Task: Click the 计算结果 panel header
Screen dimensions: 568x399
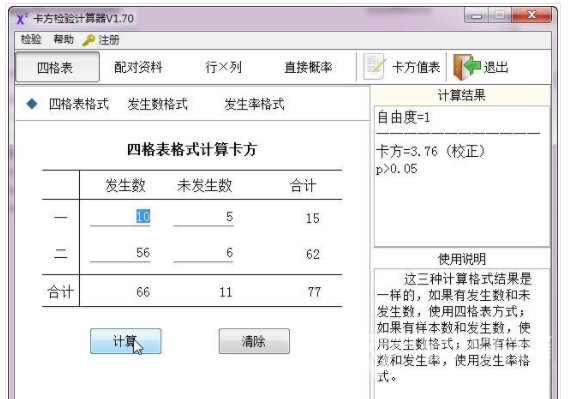Action: [462, 95]
